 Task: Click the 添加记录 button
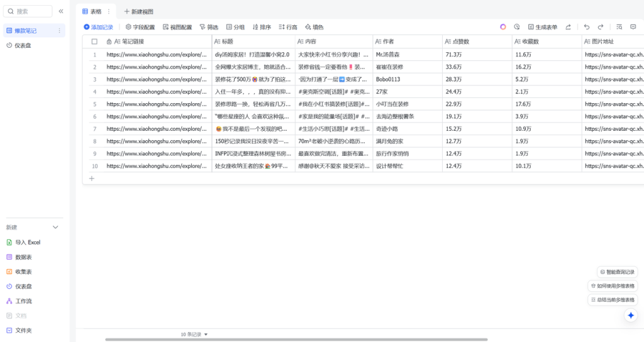[x=98, y=27]
